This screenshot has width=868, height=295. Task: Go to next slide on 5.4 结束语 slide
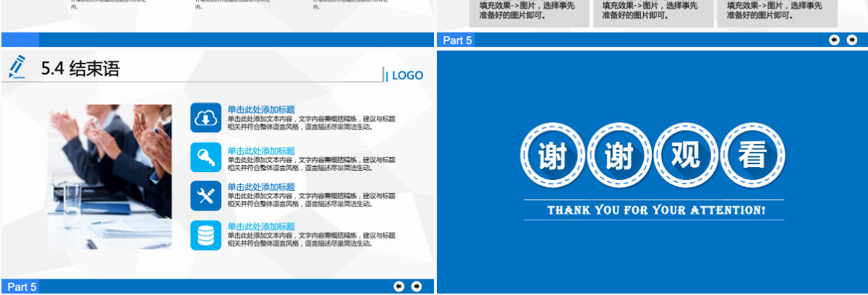[416, 286]
